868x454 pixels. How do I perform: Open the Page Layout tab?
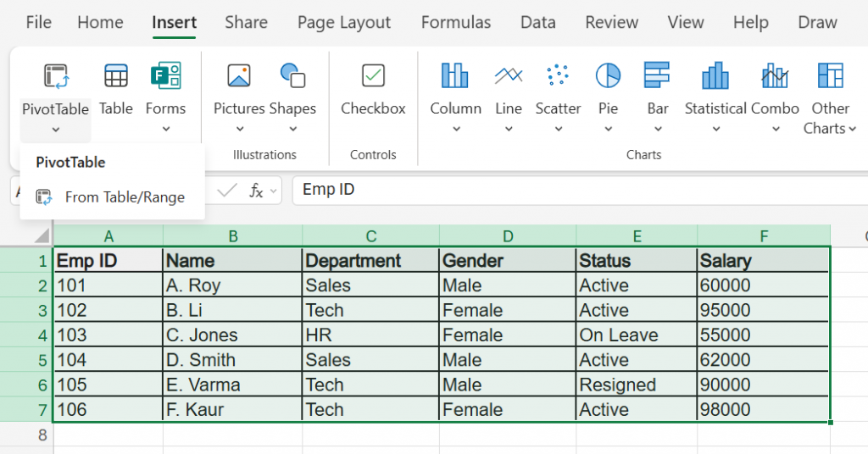pos(344,23)
